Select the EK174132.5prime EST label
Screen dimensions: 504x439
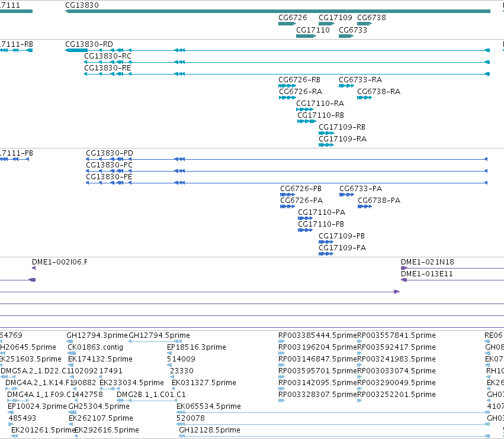(100, 359)
